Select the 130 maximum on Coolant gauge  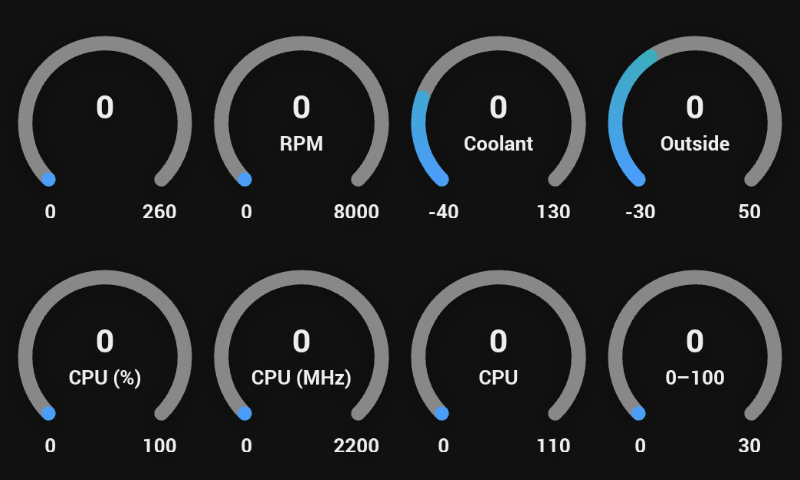553,212
